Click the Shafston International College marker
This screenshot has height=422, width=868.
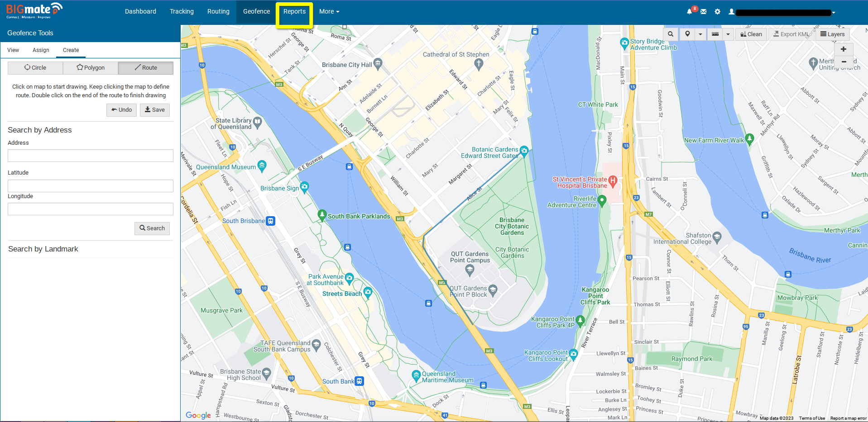(x=717, y=237)
